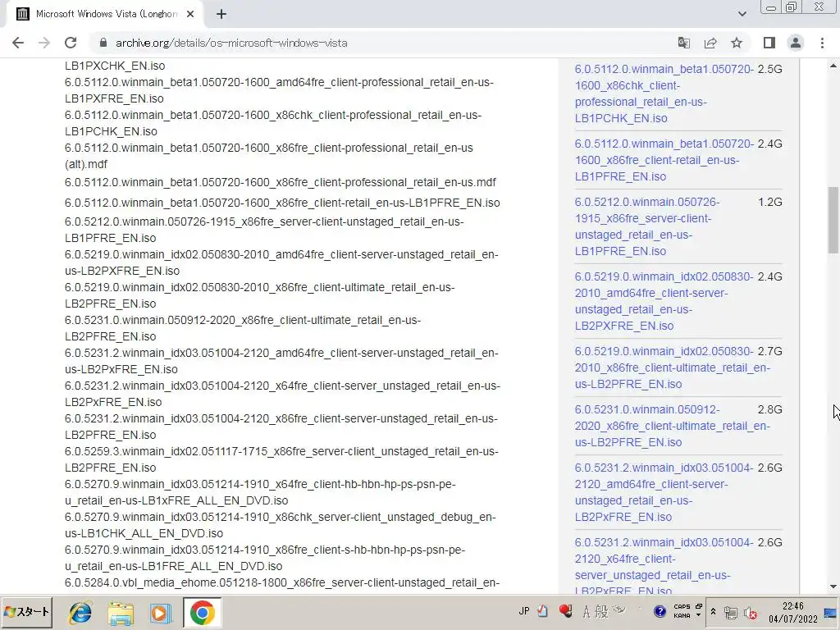This screenshot has height=630, width=840.
Task: Bookmark this page with the star icon
Action: click(737, 43)
